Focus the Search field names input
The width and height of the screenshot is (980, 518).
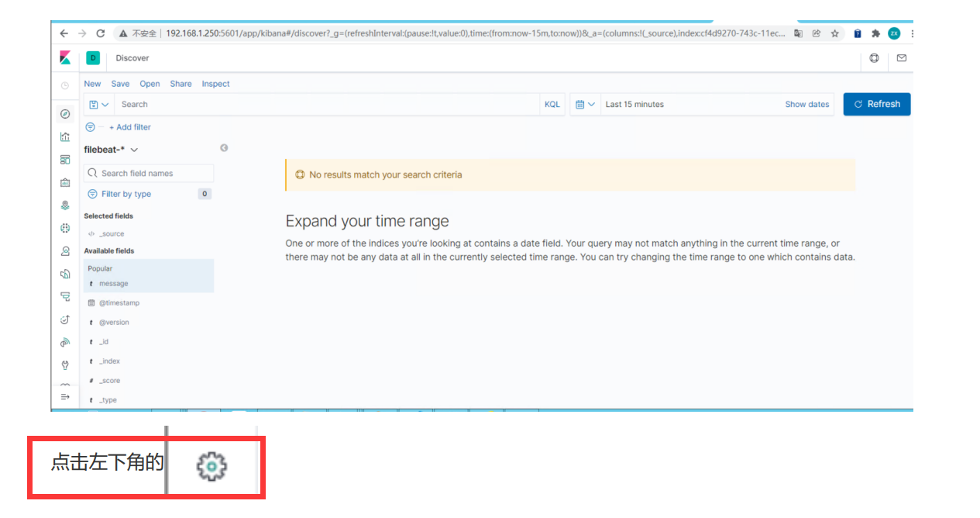click(x=149, y=173)
